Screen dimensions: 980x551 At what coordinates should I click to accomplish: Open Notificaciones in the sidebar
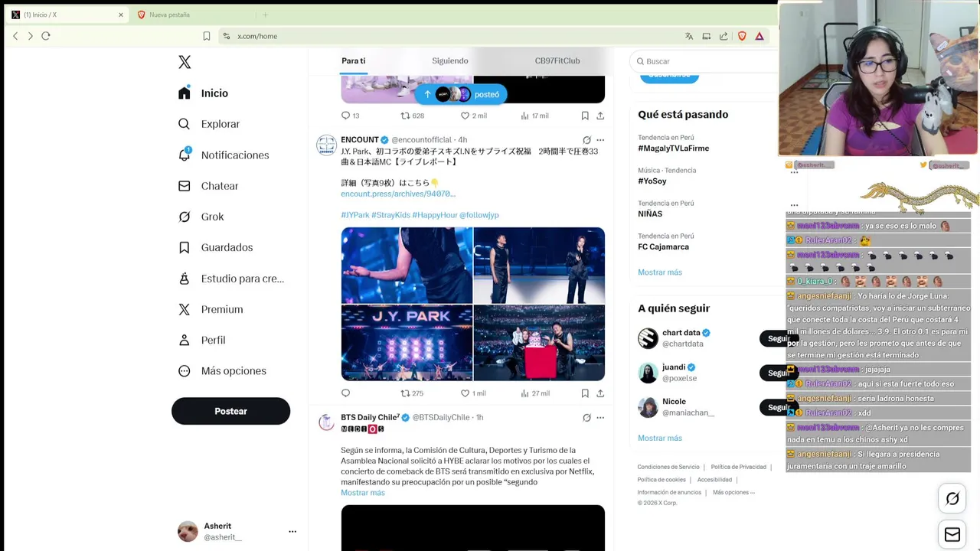click(224, 155)
